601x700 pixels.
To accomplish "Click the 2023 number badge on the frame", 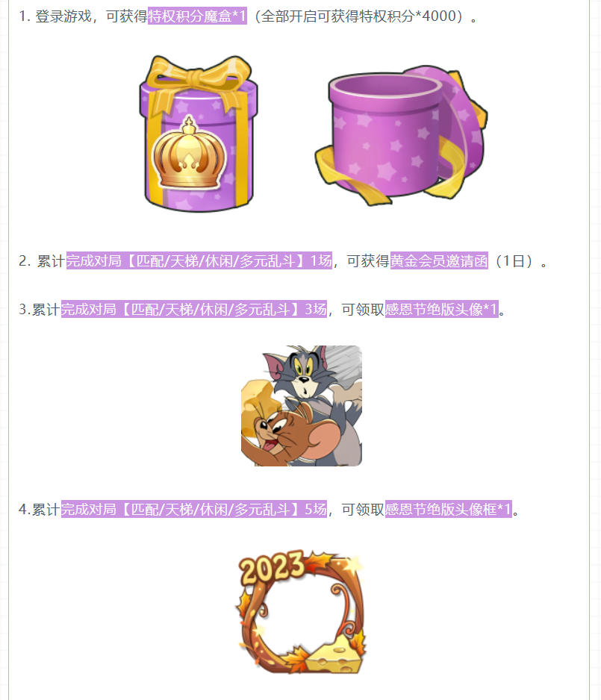I will 272,567.
